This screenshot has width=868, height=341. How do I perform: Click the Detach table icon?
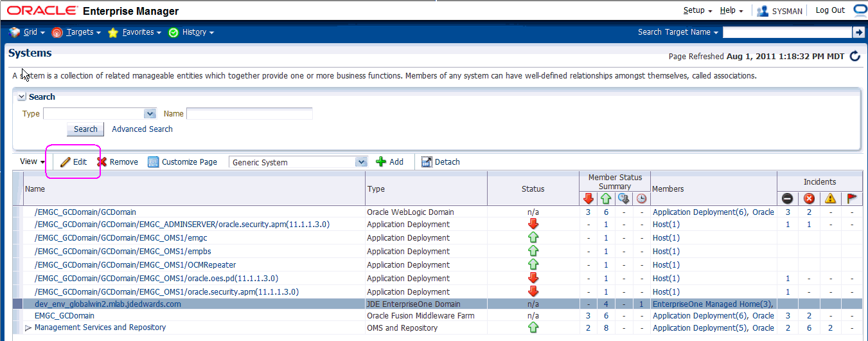[x=427, y=162]
